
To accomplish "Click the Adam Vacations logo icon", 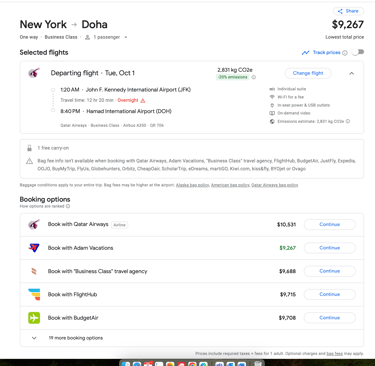I will (x=34, y=248).
